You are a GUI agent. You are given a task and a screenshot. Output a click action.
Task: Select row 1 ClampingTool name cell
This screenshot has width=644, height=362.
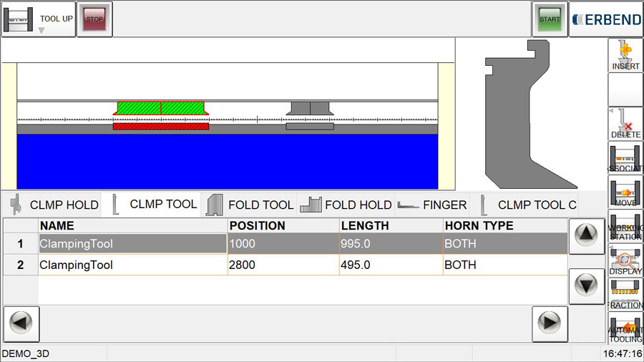pos(132,244)
